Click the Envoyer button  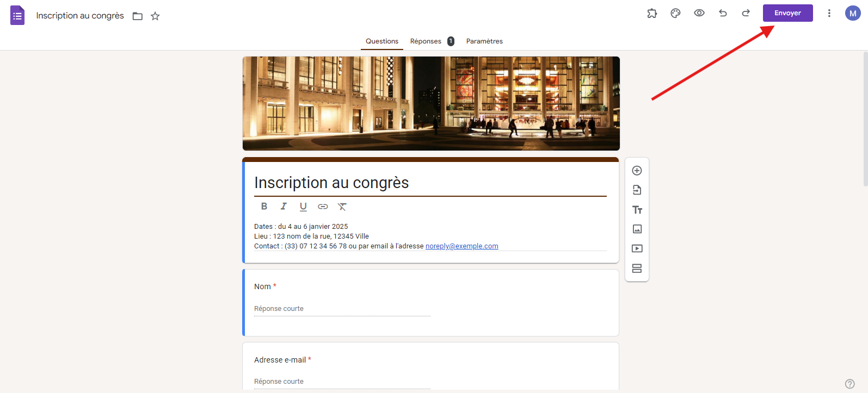coord(787,13)
